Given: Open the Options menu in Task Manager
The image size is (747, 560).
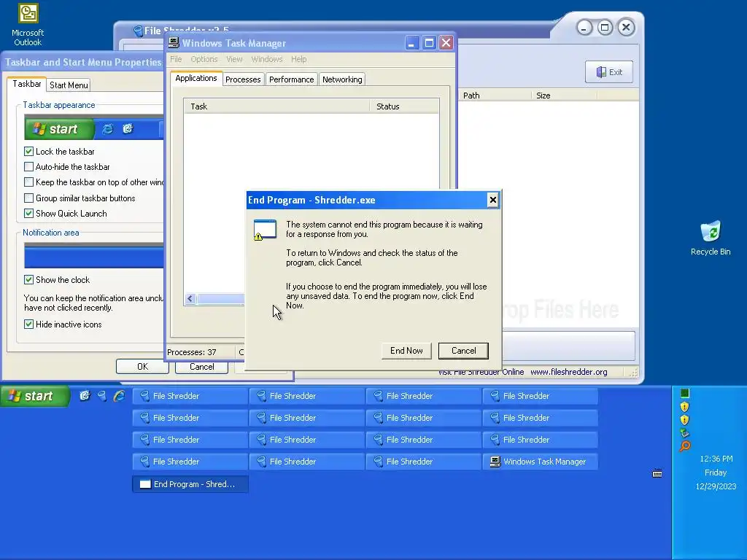Looking at the screenshot, I should click(x=204, y=59).
